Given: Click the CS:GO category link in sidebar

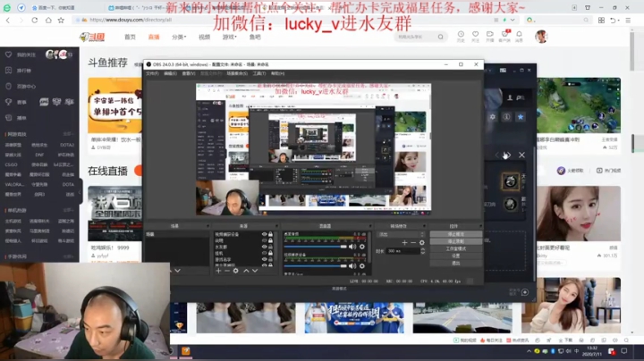Looking at the screenshot, I should click(x=11, y=164).
